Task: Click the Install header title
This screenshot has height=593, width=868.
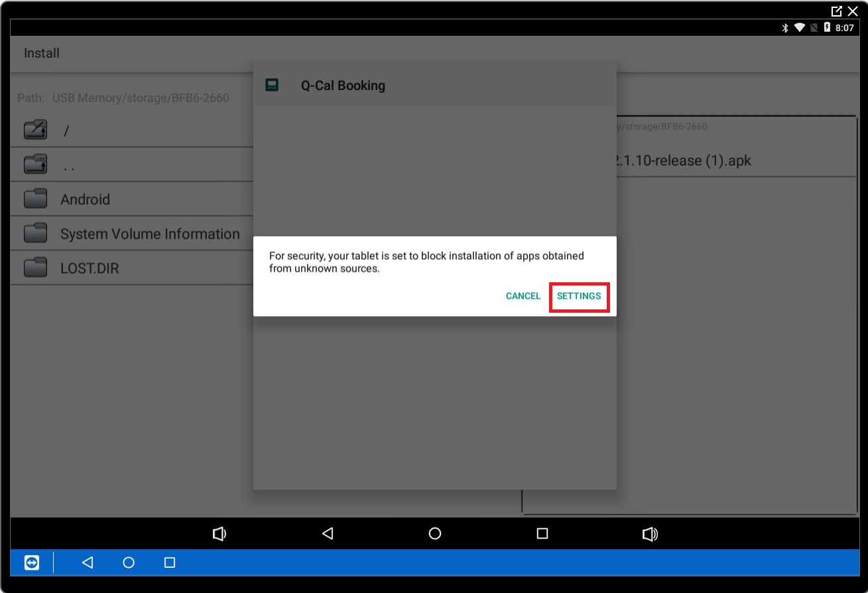Action: tap(42, 53)
